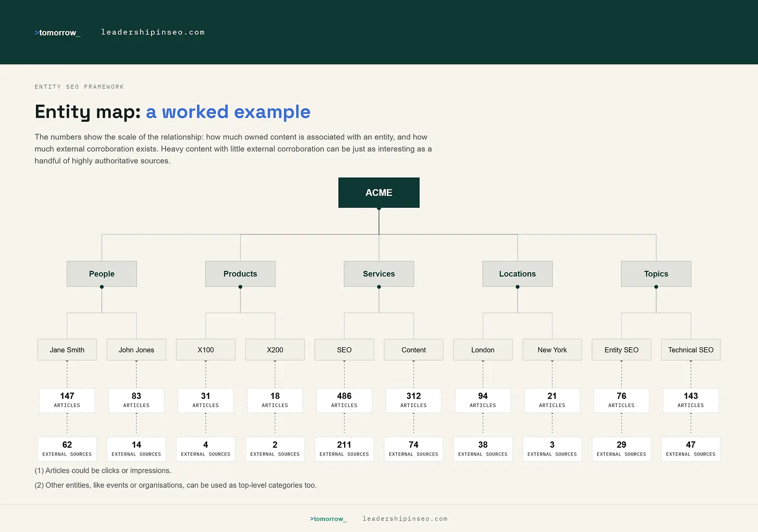Click the 143 Articles box
Image resolution: width=758 pixels, height=532 pixels.
(691, 400)
